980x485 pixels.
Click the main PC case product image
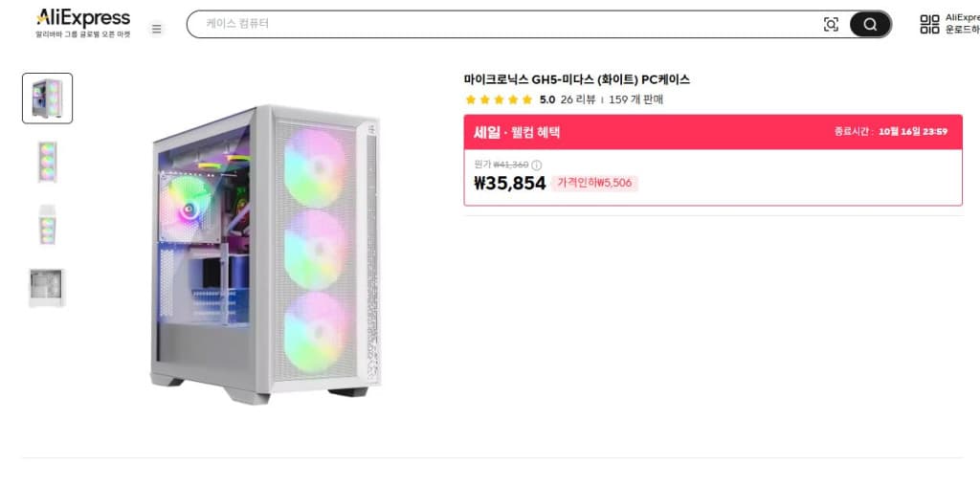pos(265,254)
